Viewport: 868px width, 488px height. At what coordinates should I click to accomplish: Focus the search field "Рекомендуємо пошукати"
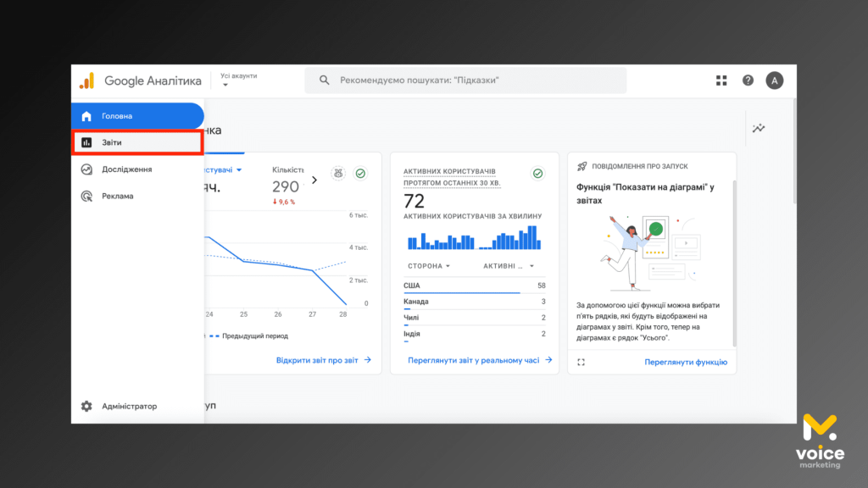[466, 80]
